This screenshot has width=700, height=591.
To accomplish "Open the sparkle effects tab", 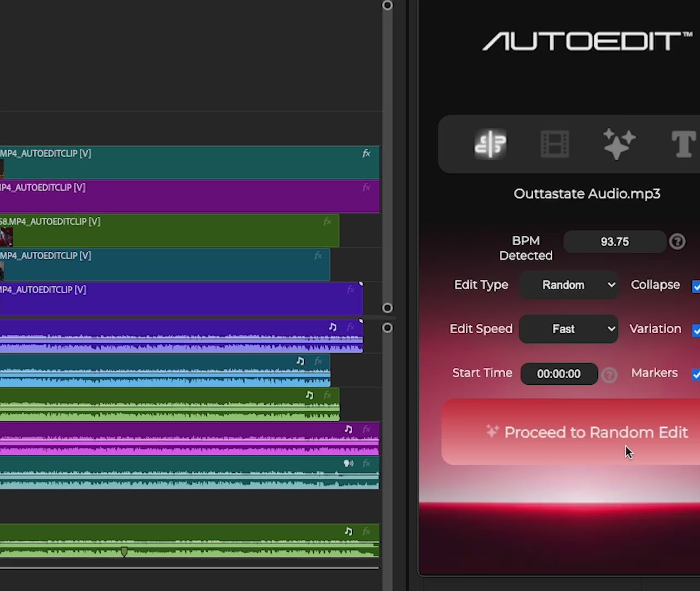I will [619, 144].
